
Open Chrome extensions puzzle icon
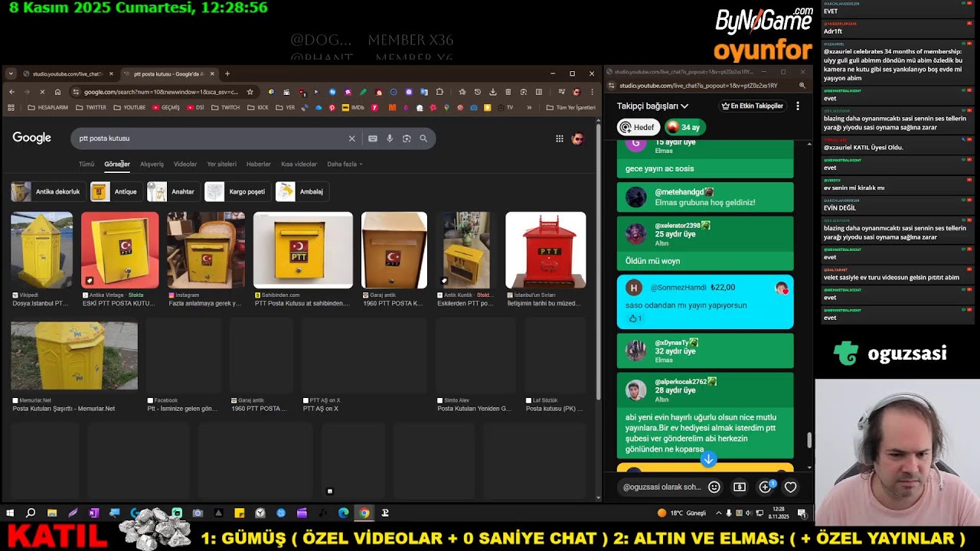tap(439, 92)
